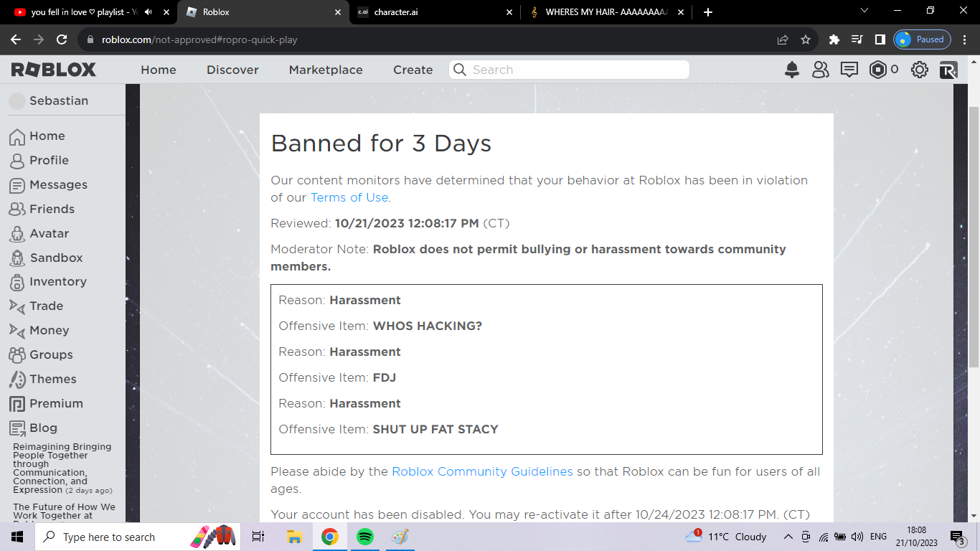This screenshot has width=980, height=551.
Task: Open the RoPro extension icon in header
Action: (x=948, y=70)
